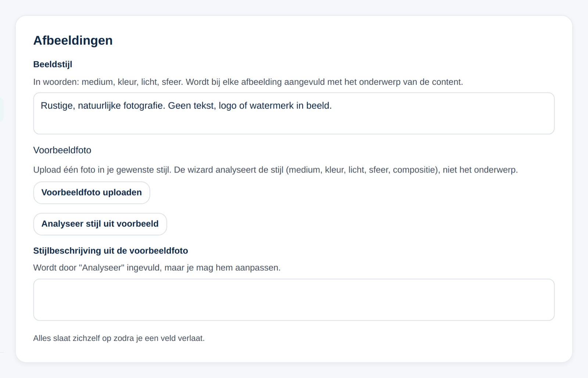Image resolution: width=588 pixels, height=378 pixels.
Task: Click Analyseer stijl uit voorbeeld button
Action: [x=100, y=224]
